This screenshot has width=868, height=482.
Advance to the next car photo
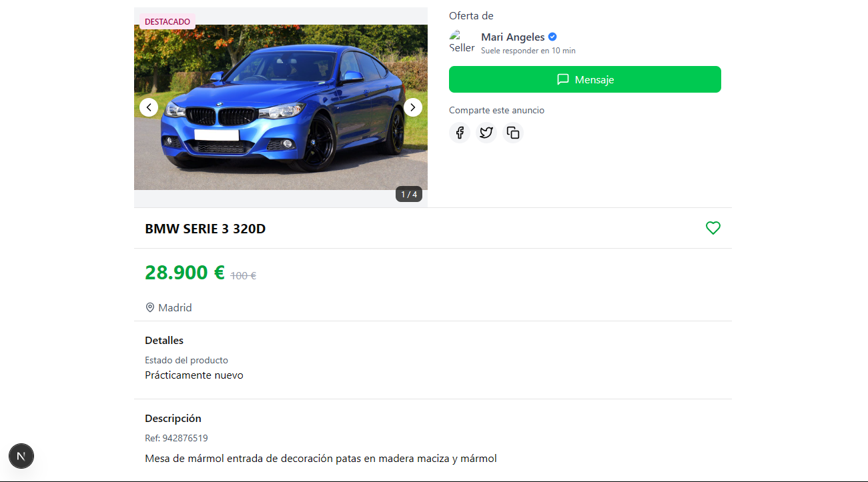click(413, 107)
